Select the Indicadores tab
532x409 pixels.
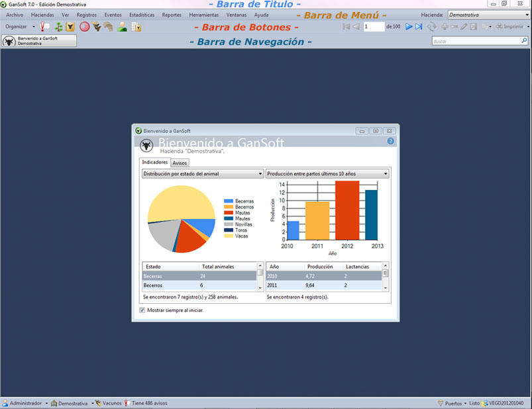coord(155,162)
